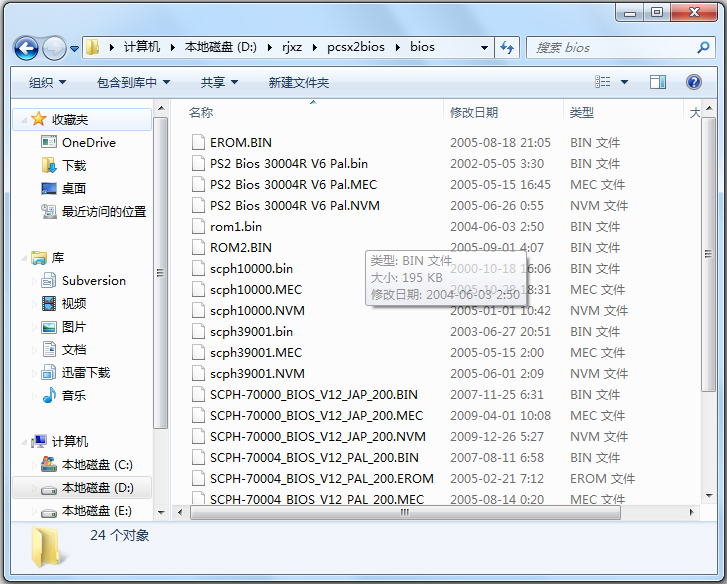
Task: Expand the Subversion library arrow
Action: [34, 281]
